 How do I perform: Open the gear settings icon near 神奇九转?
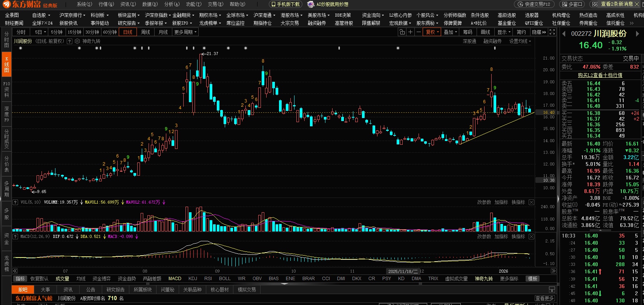tap(77, 41)
